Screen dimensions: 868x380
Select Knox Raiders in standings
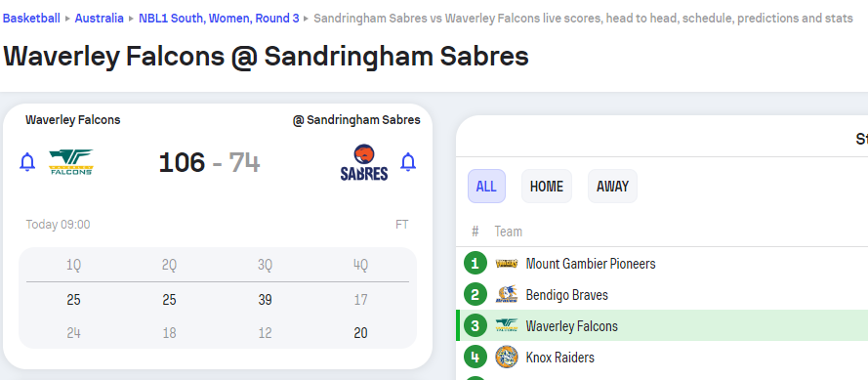point(560,358)
